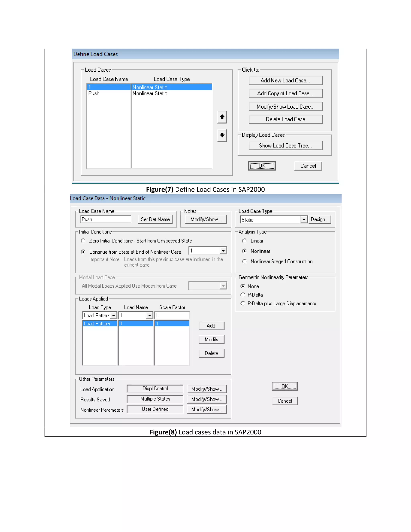Select the Push load case row

click(108, 94)
